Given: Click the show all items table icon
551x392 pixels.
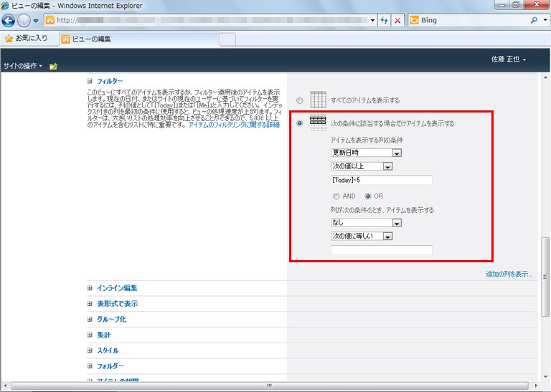Looking at the screenshot, I should point(318,100).
